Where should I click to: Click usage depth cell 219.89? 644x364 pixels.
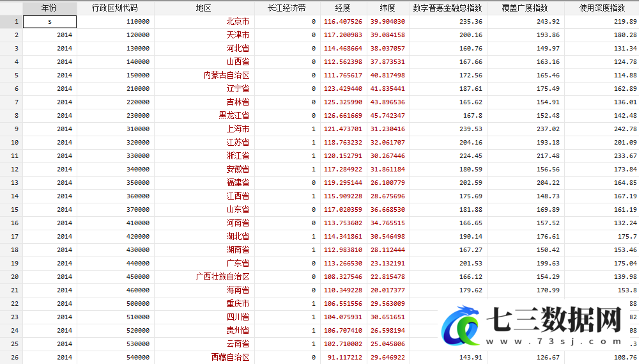point(602,21)
